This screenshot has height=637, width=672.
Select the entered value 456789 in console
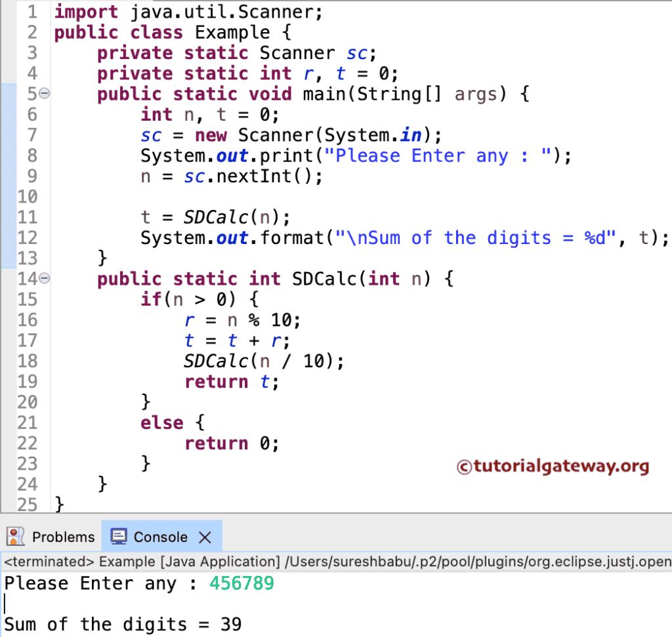click(x=241, y=583)
